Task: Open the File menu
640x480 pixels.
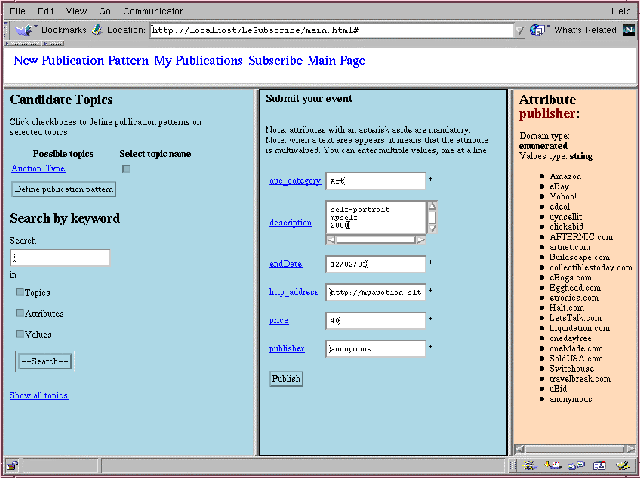Action: click(17, 11)
